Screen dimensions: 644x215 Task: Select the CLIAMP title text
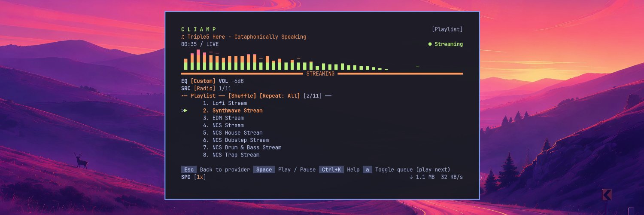pos(199,29)
